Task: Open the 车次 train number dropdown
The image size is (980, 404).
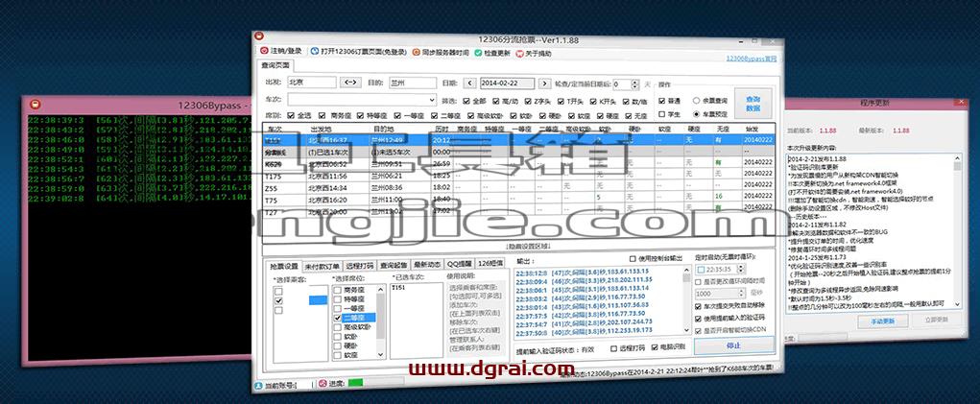Action: pos(433,100)
